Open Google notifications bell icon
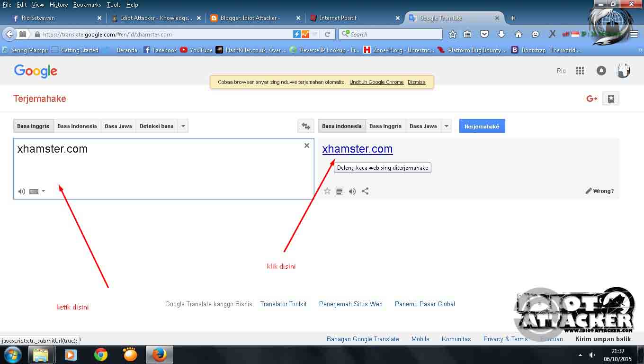This screenshot has height=364, width=644. pos(601,71)
